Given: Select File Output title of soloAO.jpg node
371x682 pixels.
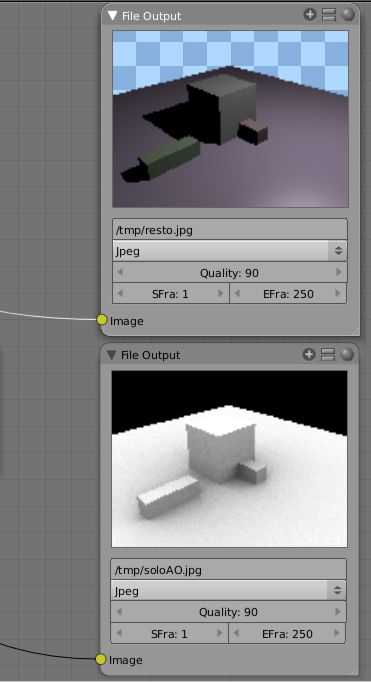Looking at the screenshot, I should [x=150, y=355].
